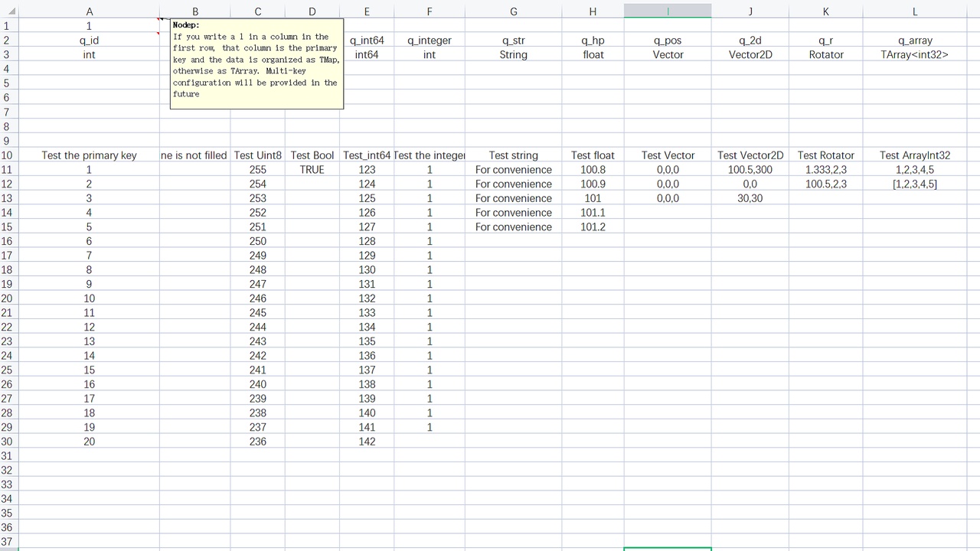
Task: Click the cell with value 100.5,2,3
Action: point(825,184)
